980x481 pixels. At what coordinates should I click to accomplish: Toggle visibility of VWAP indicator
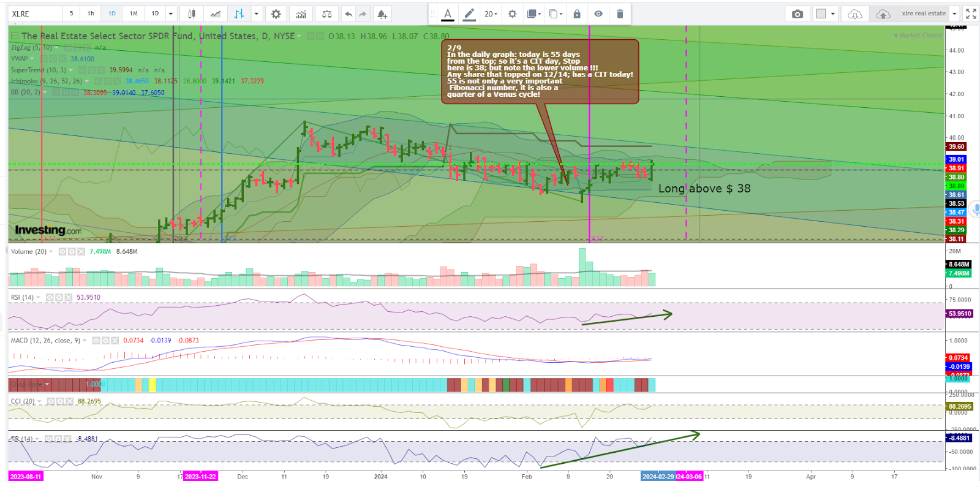click(x=44, y=59)
